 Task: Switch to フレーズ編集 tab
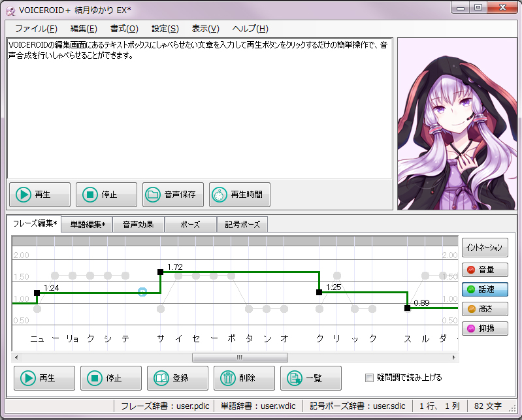(34, 223)
